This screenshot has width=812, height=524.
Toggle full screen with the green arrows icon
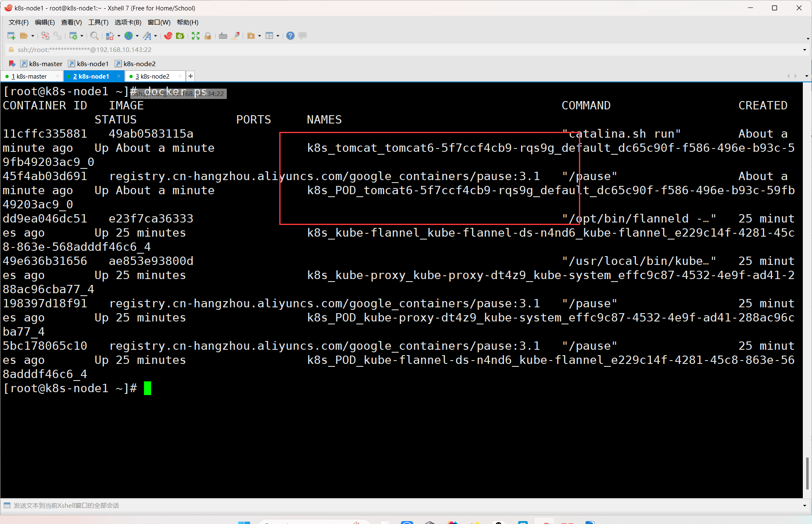(x=196, y=36)
